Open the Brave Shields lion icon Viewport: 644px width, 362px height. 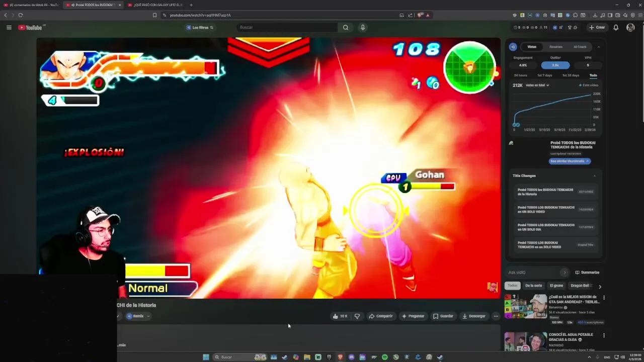(x=420, y=15)
